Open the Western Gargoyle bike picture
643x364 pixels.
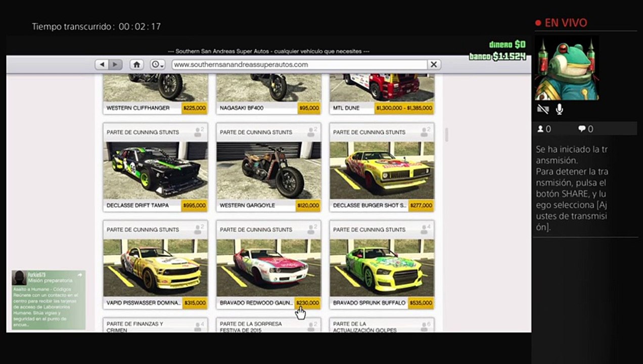[x=268, y=170]
